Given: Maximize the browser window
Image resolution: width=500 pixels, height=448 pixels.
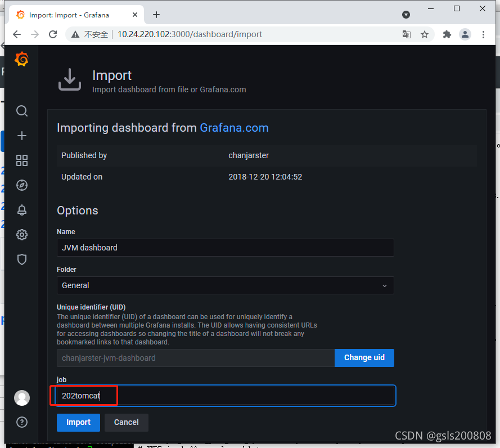Looking at the screenshot, I should tap(457, 8).
